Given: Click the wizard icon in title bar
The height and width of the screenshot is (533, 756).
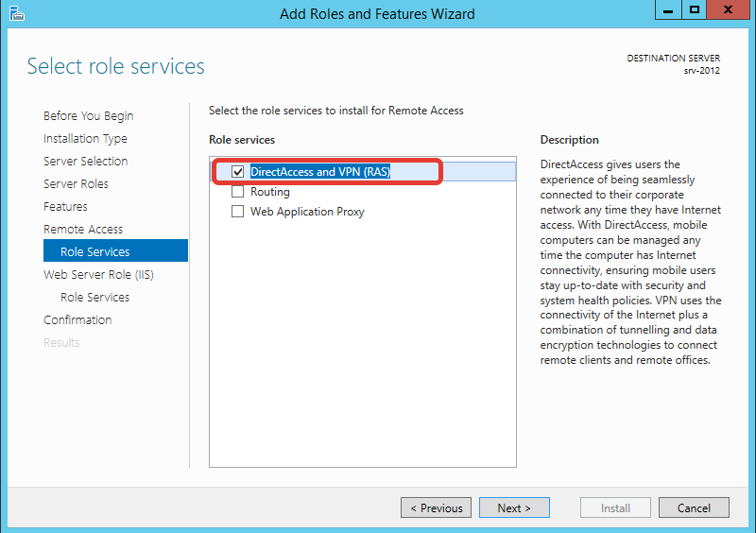Looking at the screenshot, I should tap(16, 13).
